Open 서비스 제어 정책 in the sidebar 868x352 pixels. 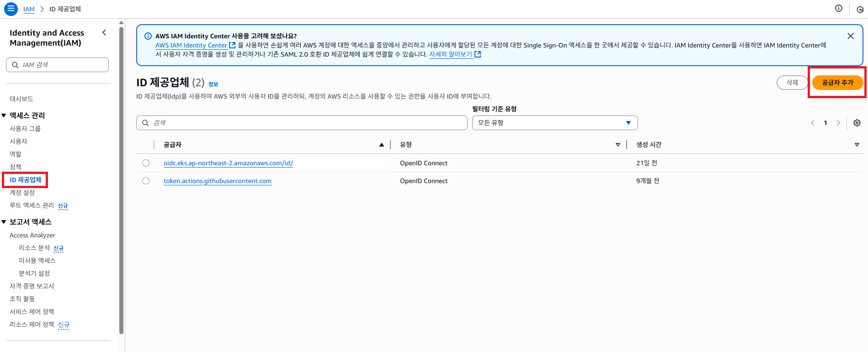(x=32, y=311)
